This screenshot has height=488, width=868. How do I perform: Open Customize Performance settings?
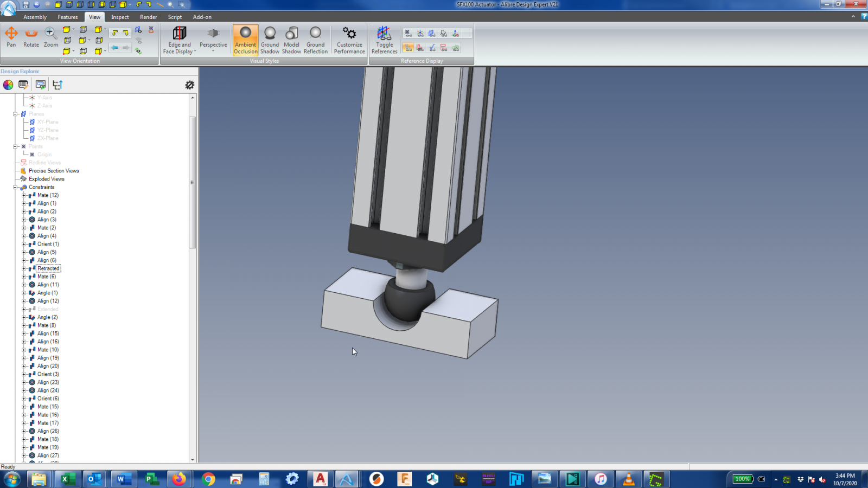pos(349,40)
